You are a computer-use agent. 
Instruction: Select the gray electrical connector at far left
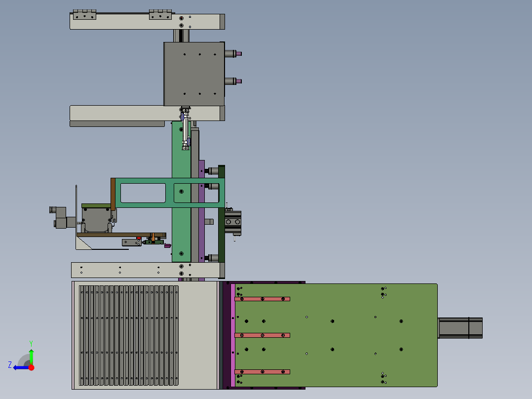(x=62, y=217)
